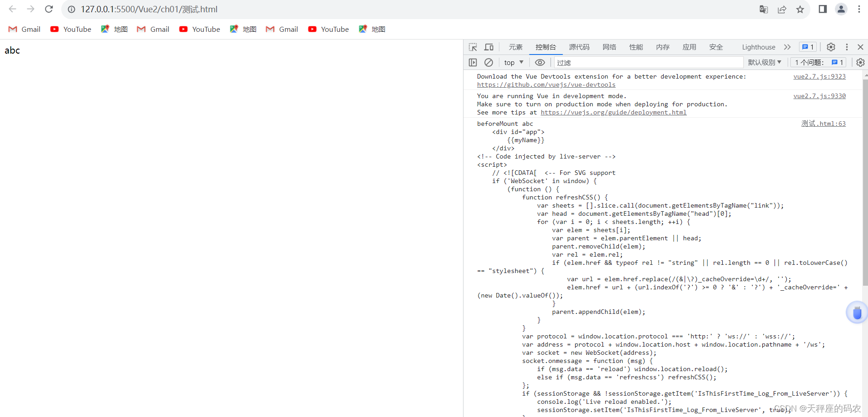This screenshot has width=868, height=417.
Task: Switch to 网络 tab
Action: point(609,47)
